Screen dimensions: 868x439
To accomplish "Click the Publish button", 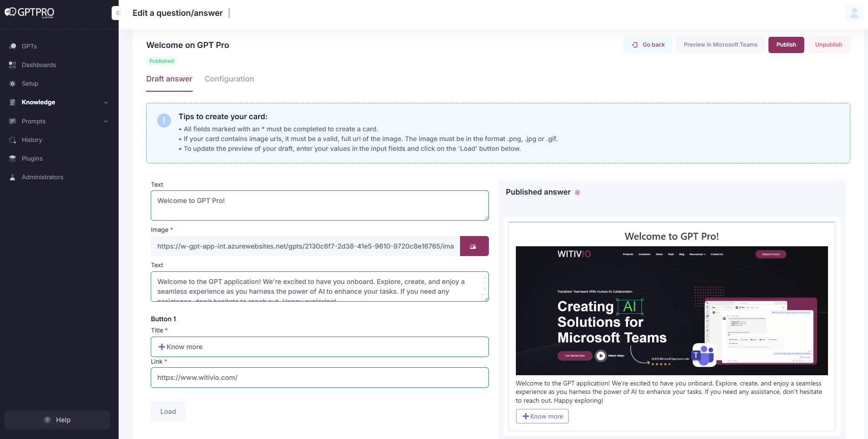I will click(x=786, y=45).
